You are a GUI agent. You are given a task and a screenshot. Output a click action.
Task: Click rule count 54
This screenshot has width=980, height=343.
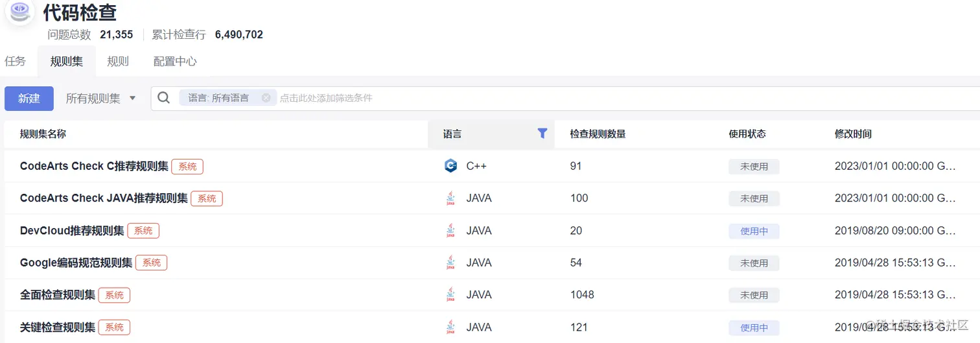pyautogui.click(x=576, y=263)
